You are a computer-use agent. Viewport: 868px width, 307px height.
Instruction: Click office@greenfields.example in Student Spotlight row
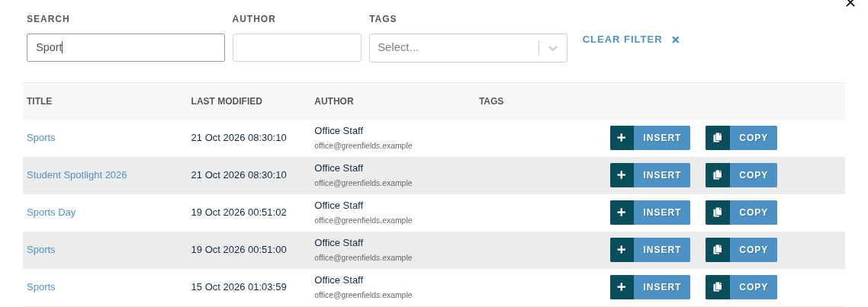coord(363,183)
